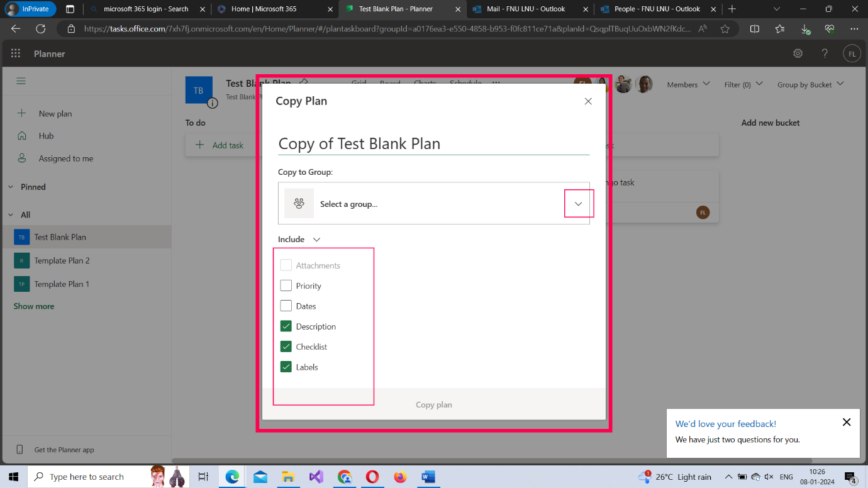Image resolution: width=868 pixels, height=488 pixels.
Task: Open the Filter (0) dropdown
Action: coord(743,84)
